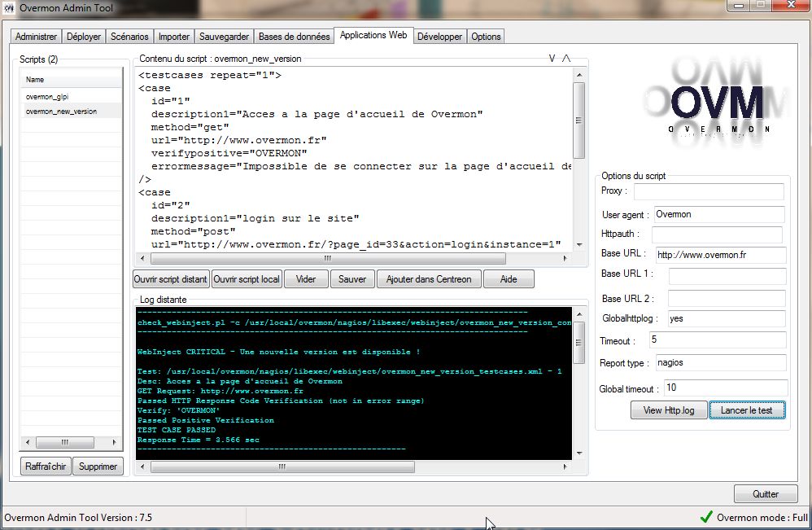The height and width of the screenshot is (530, 812).
Task: Click script editor scroll-up arrow
Action: [x=579, y=75]
